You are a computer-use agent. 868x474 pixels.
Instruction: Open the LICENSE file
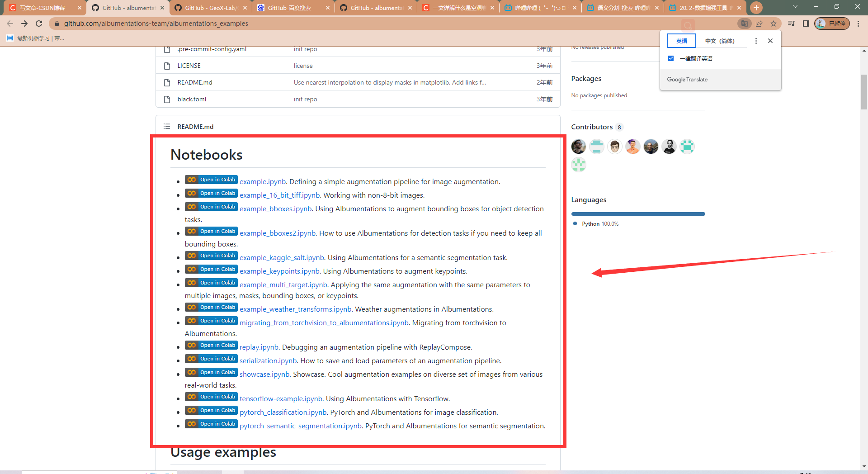[x=189, y=66]
